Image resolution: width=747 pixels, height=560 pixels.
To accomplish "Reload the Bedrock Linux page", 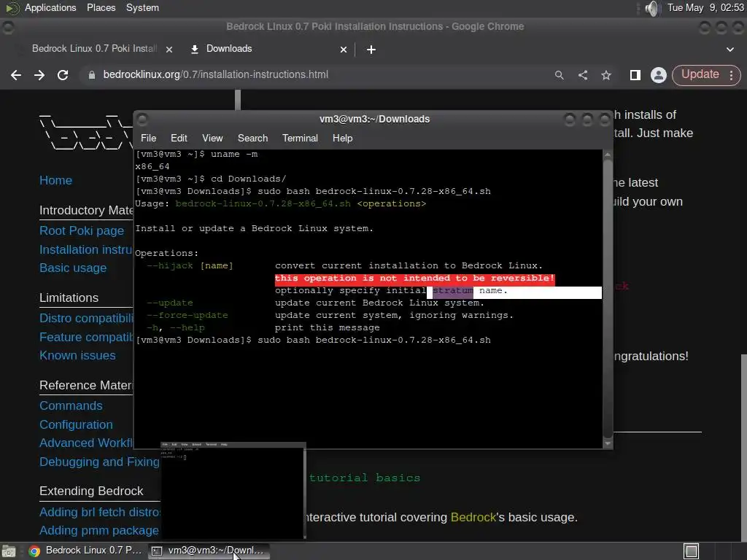I will (63, 75).
